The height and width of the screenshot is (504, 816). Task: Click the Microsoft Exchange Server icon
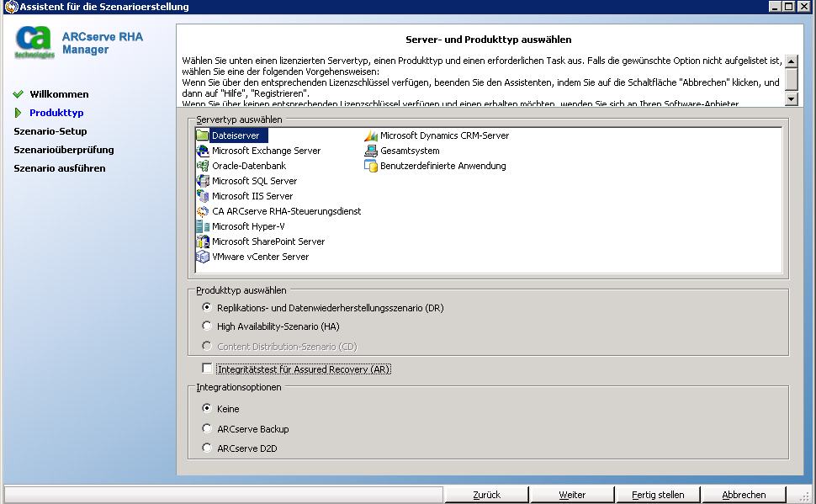click(203, 151)
